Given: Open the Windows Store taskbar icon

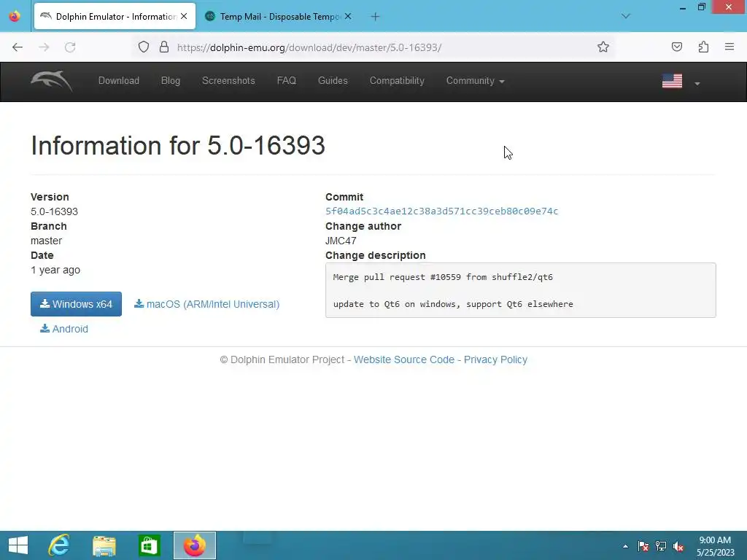Looking at the screenshot, I should click(149, 545).
